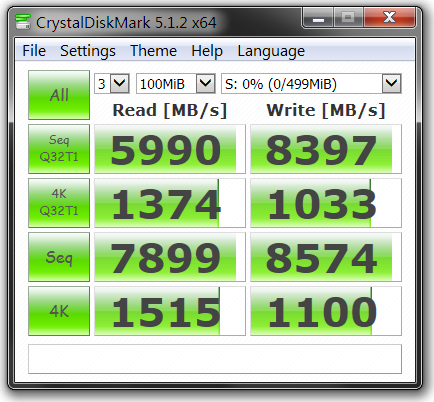
Task: Click the 1515 4K read result bar
Action: [170, 311]
